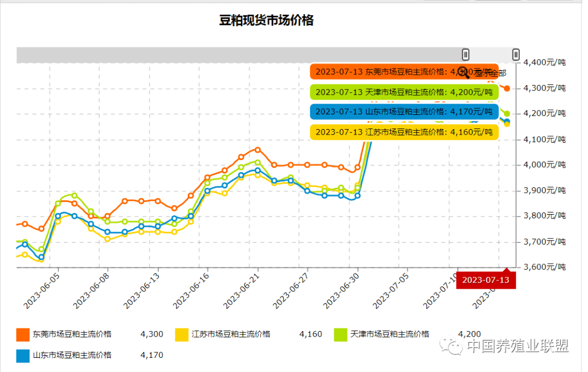Image resolution: width=588 pixels, height=372 pixels.
Task: Click the magnifier 显示全部 zoom icon
Action: pyautogui.click(x=464, y=72)
